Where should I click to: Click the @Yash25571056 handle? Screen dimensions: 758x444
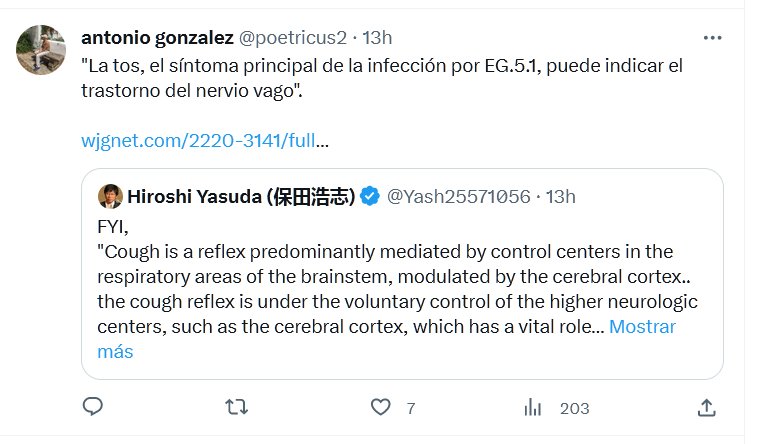pos(458,196)
